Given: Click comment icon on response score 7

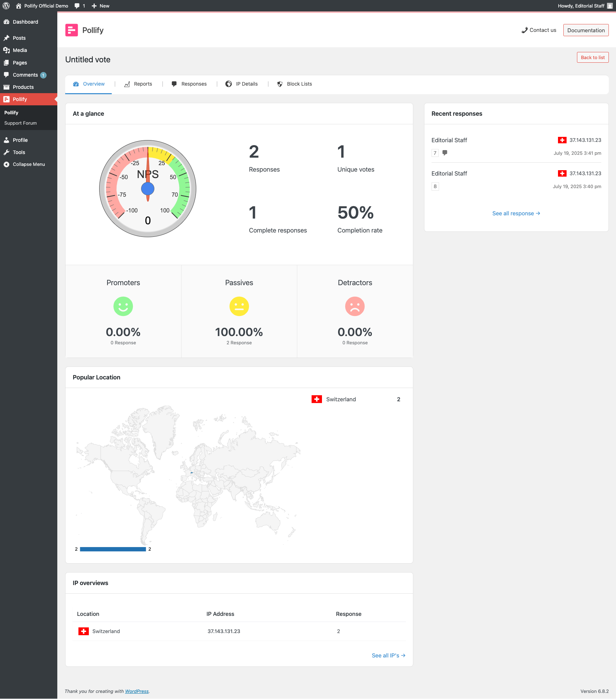Looking at the screenshot, I should (445, 153).
